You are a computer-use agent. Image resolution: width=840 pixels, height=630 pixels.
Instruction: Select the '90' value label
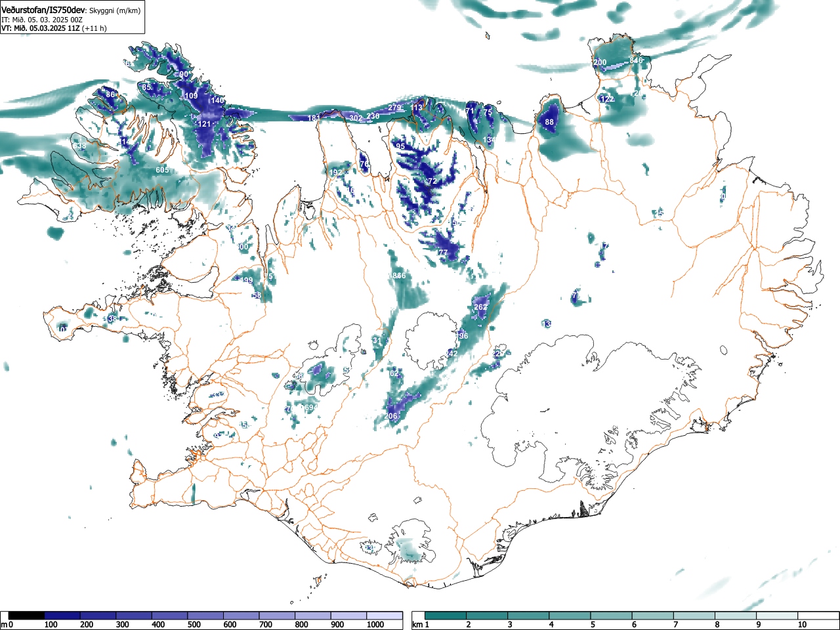(x=184, y=74)
